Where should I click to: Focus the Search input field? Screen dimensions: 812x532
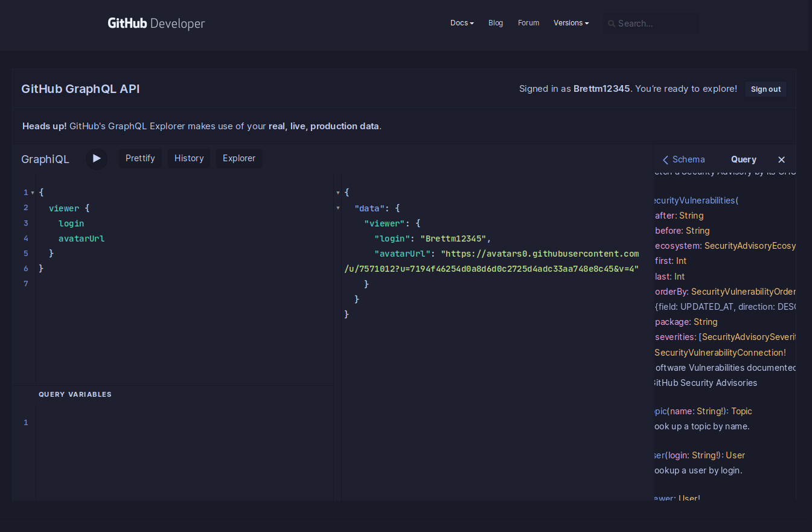651,24
